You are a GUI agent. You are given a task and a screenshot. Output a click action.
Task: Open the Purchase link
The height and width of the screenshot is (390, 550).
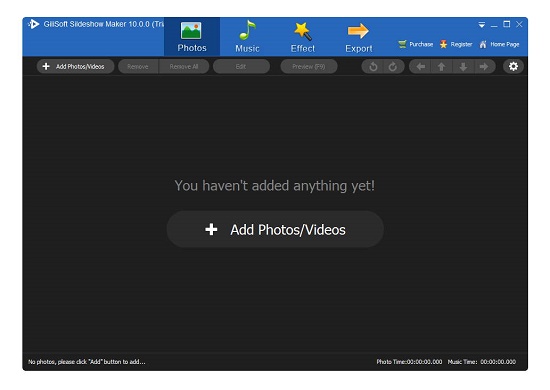[416, 44]
